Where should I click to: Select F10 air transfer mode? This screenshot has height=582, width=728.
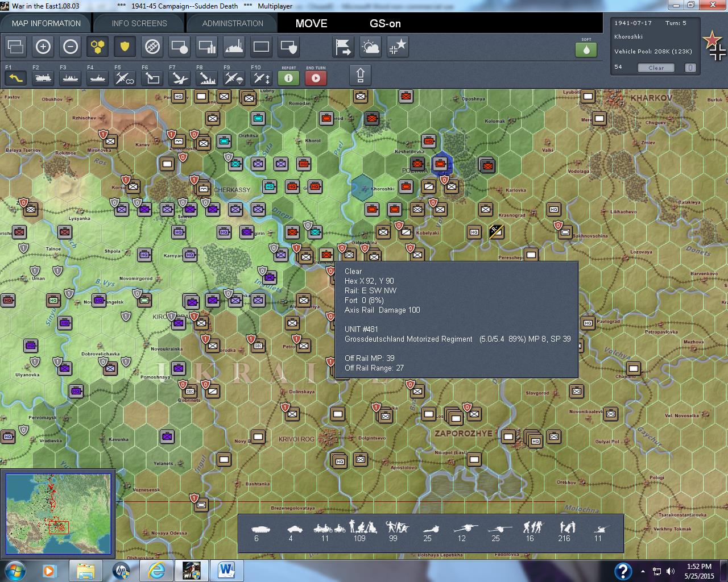[262, 78]
